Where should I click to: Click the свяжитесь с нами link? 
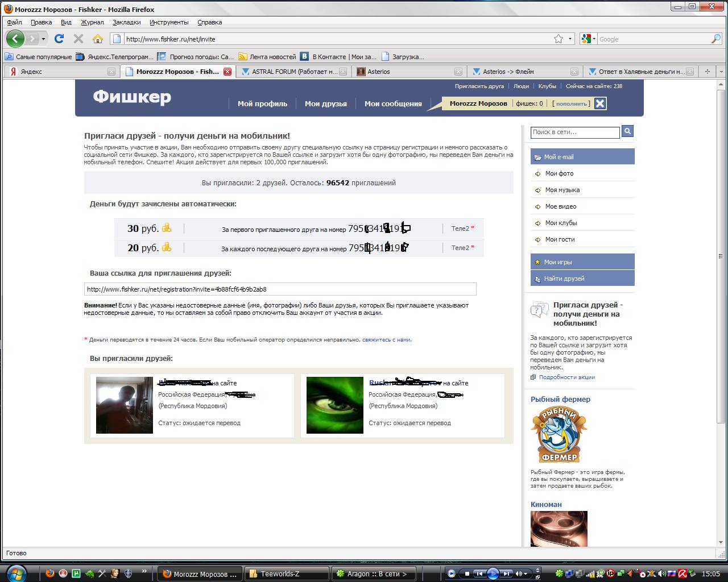[x=387, y=340]
